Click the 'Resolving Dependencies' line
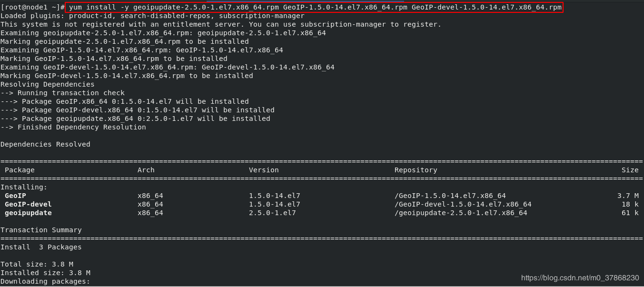Screen dimensions: 644x287 [x=48, y=84]
